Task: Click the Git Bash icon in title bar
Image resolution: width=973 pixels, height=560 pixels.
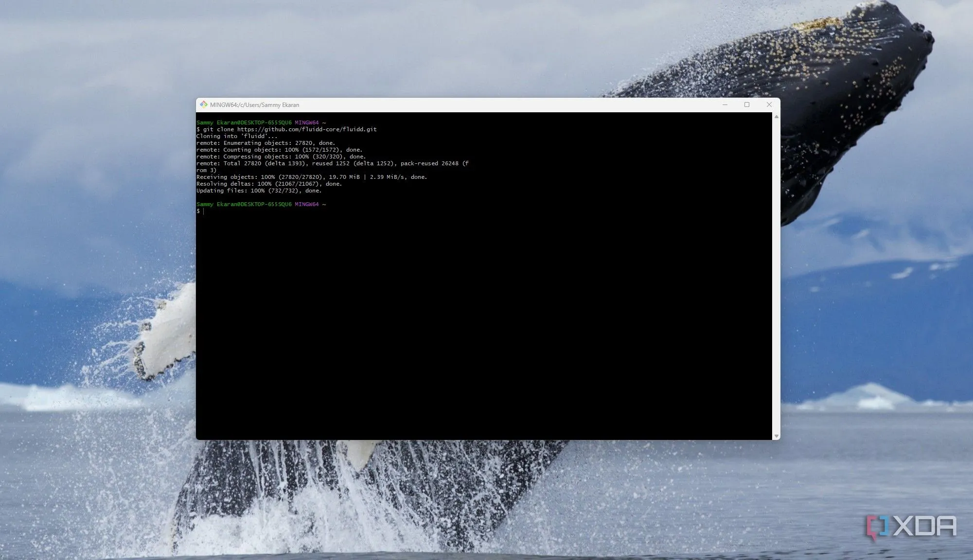Action: point(204,105)
